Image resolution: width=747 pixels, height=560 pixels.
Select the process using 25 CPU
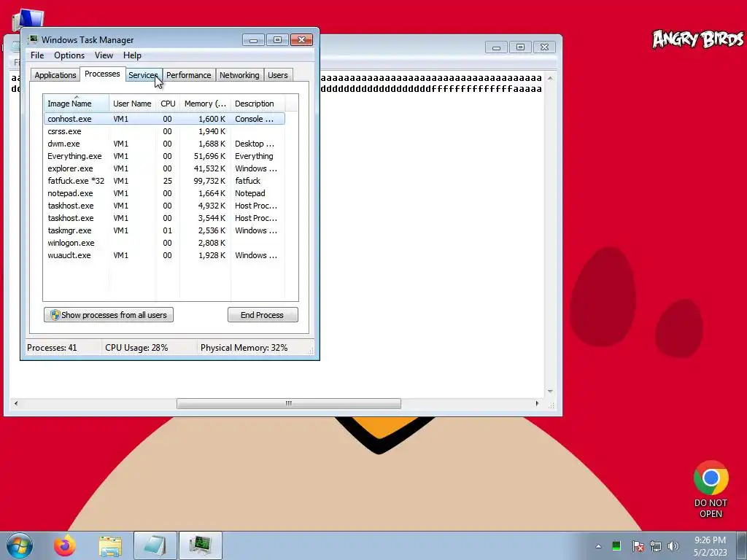click(164, 181)
